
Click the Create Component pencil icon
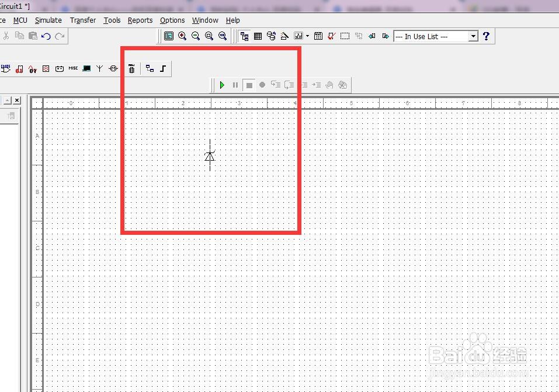(284, 36)
